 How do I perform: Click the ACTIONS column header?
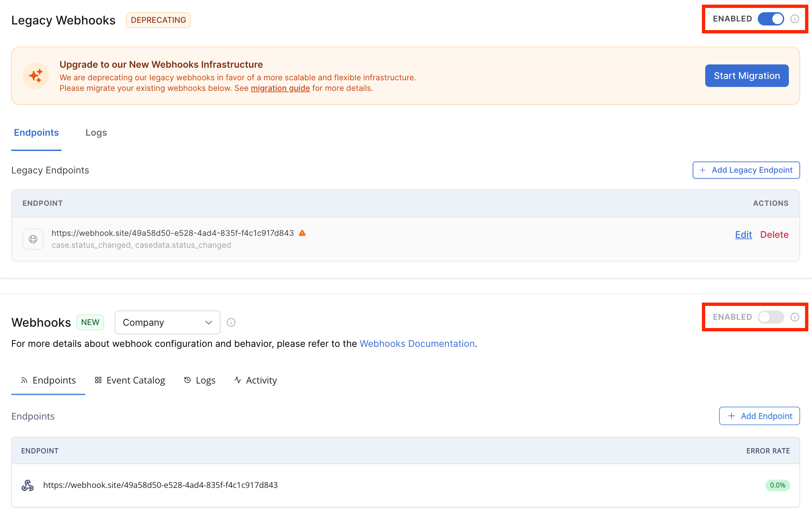pyautogui.click(x=771, y=203)
